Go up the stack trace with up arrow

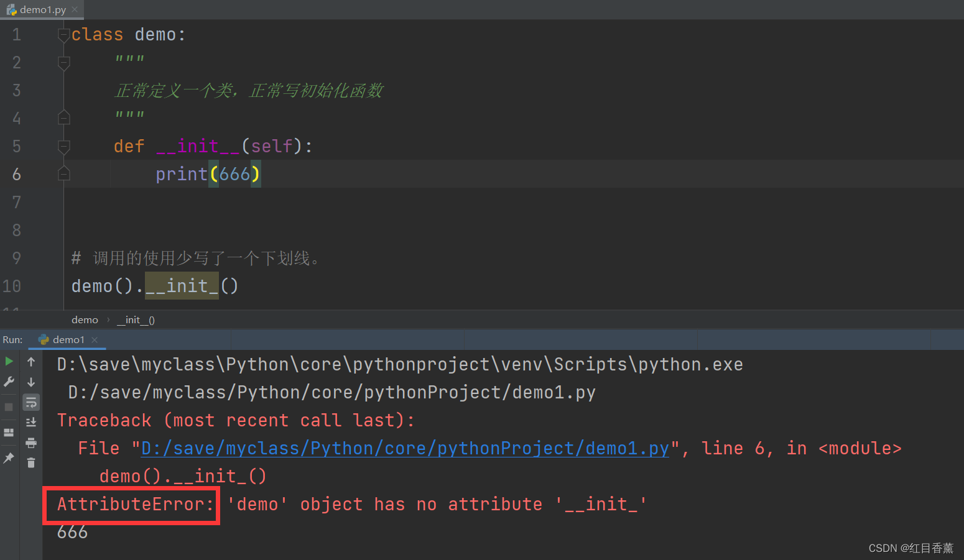[x=31, y=362]
